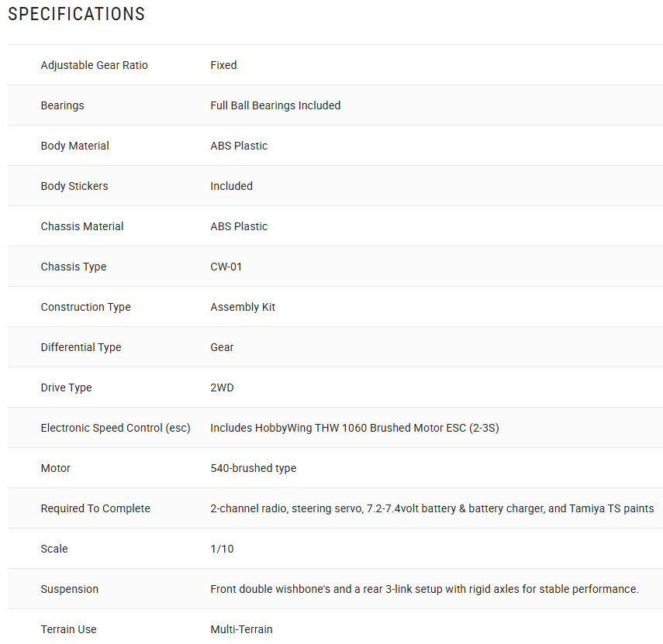Select the Differential Type label
This screenshot has width=663, height=644.
pos(81,347)
